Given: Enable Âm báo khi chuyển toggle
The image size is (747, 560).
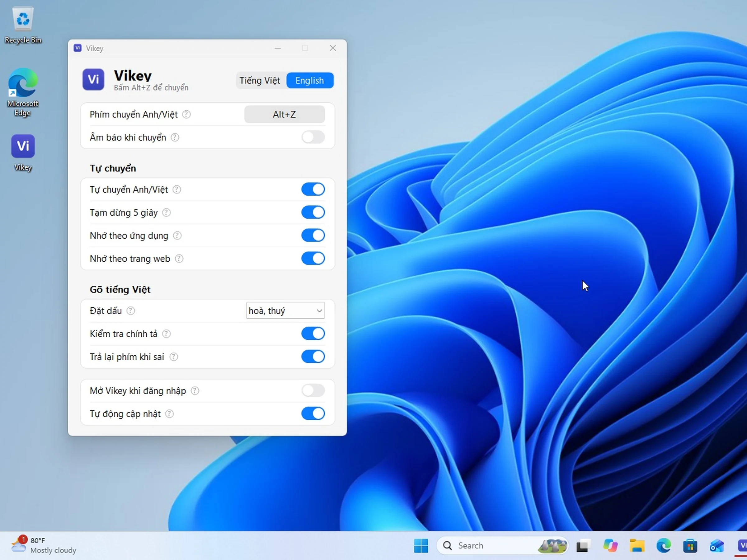Looking at the screenshot, I should (313, 138).
